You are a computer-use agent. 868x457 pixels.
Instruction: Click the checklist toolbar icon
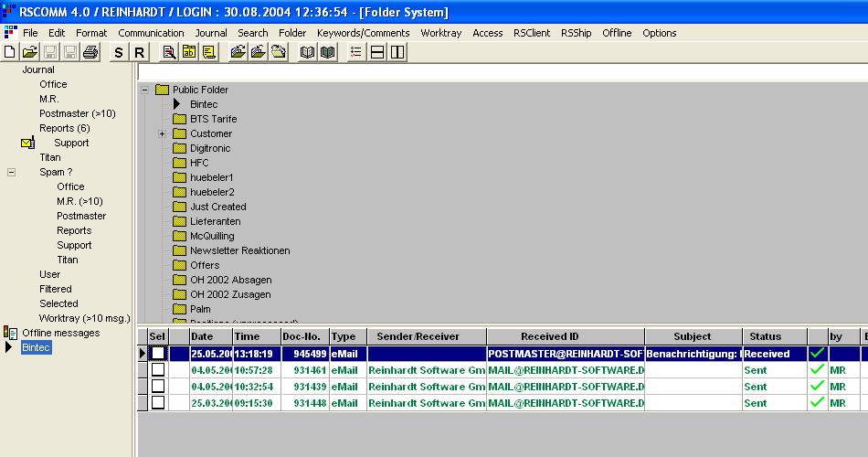click(x=356, y=53)
